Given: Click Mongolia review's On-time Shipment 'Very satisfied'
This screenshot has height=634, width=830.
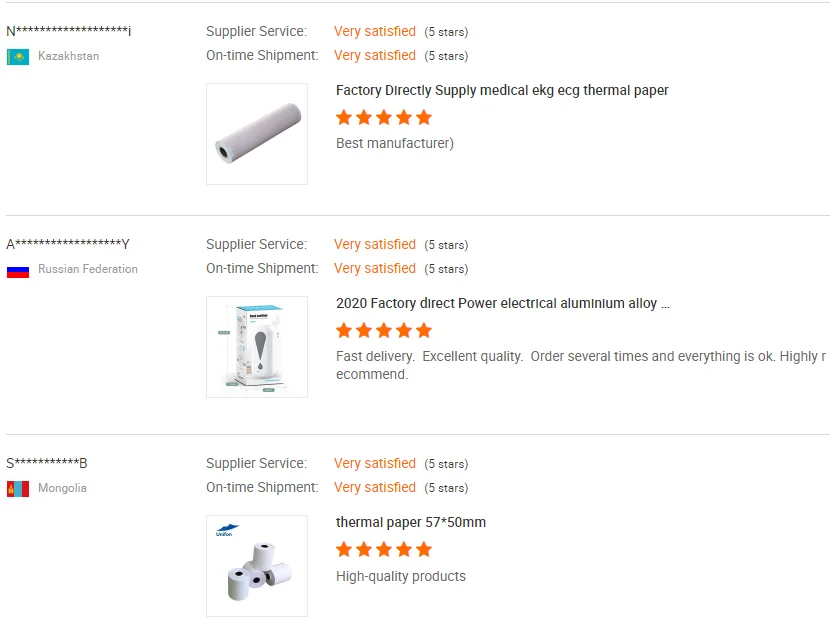Looking at the screenshot, I should tap(375, 487).
